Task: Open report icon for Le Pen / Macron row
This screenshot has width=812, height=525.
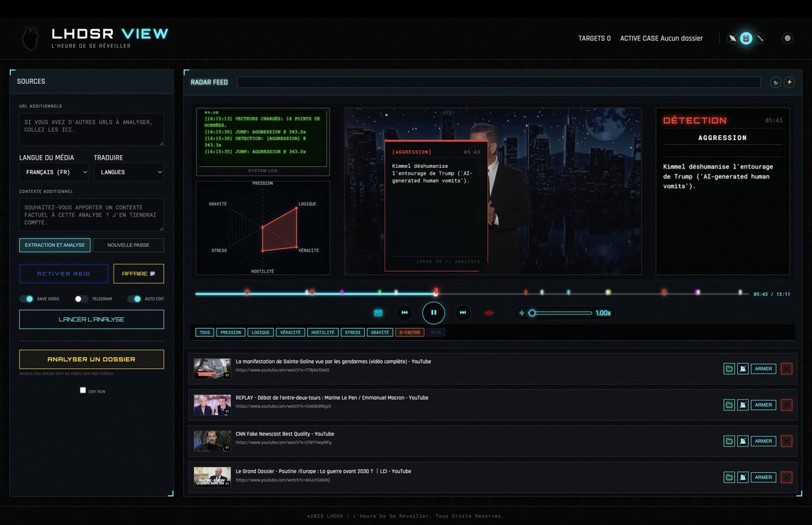Action: click(743, 405)
